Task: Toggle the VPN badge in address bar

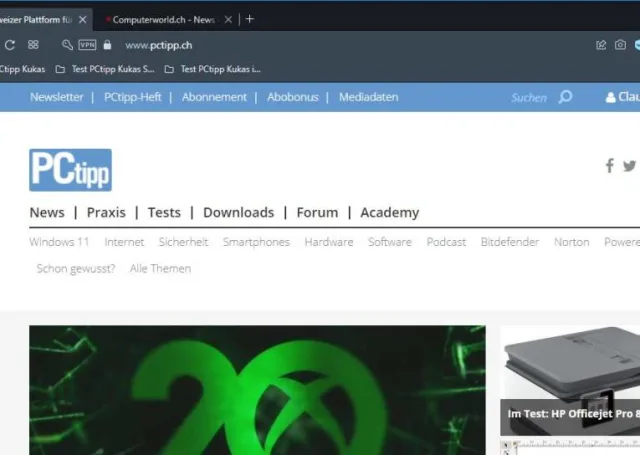Action: tap(87, 45)
